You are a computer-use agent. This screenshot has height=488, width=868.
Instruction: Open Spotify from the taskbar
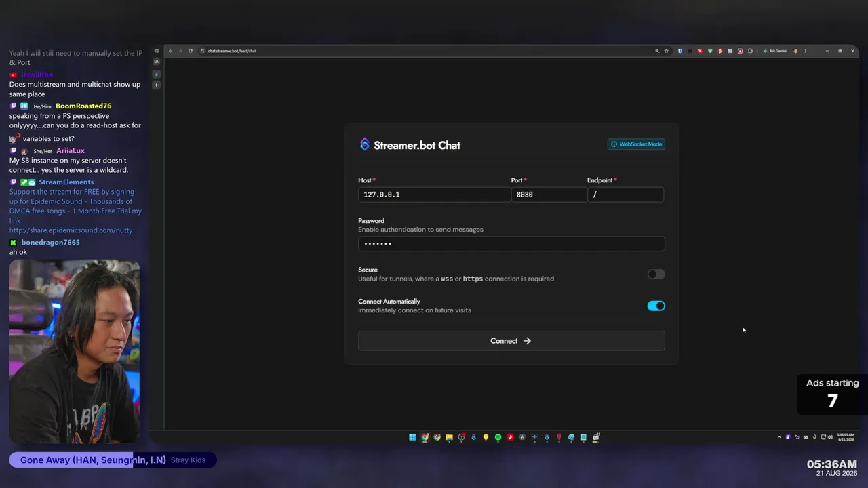click(x=498, y=437)
